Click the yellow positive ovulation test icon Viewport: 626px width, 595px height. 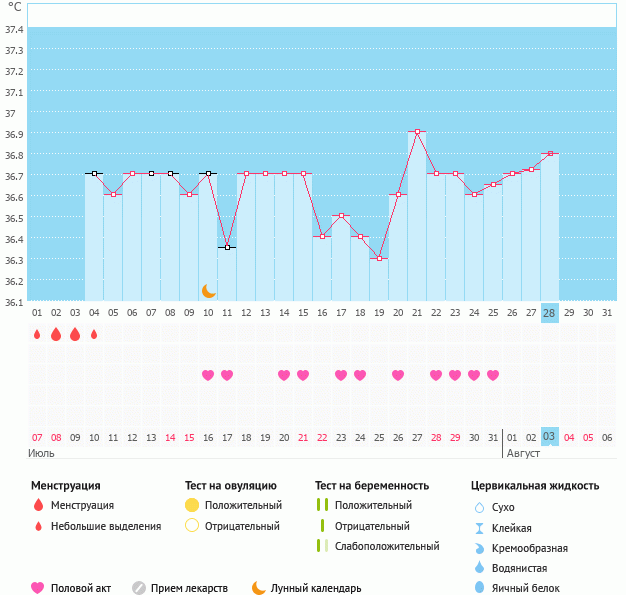[x=192, y=506]
